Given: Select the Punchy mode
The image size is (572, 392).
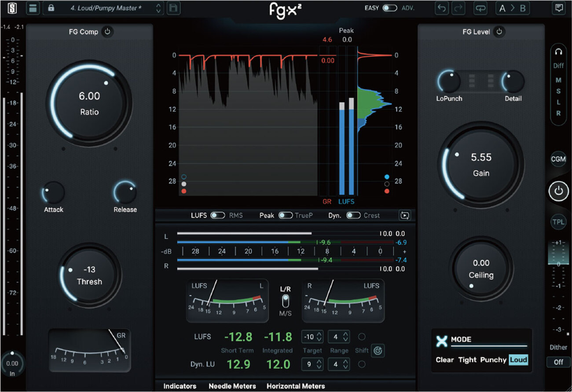Looking at the screenshot, I should pyautogui.click(x=493, y=360).
